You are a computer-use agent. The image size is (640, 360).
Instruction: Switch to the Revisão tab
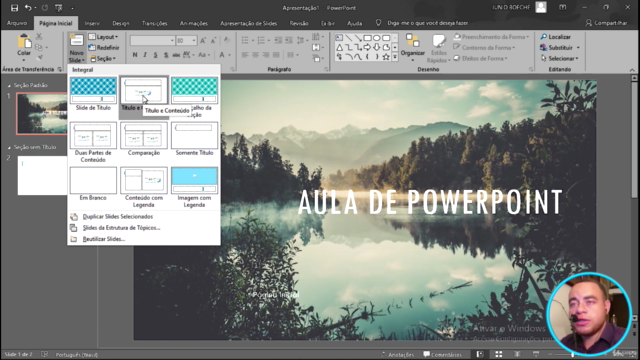click(299, 23)
